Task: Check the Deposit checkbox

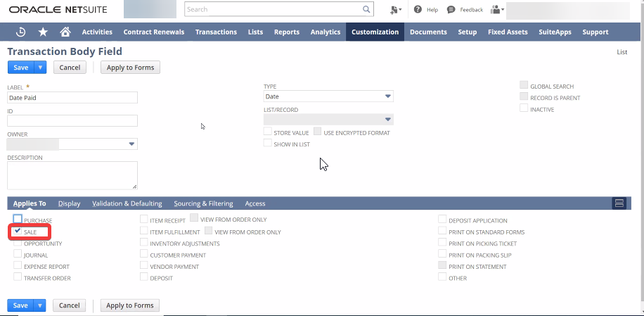Action: (143, 277)
